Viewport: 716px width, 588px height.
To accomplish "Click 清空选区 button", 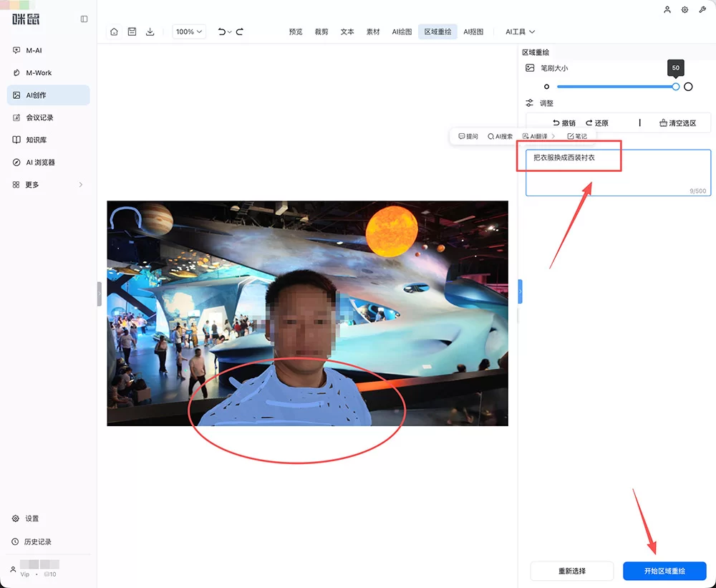I will [x=677, y=123].
